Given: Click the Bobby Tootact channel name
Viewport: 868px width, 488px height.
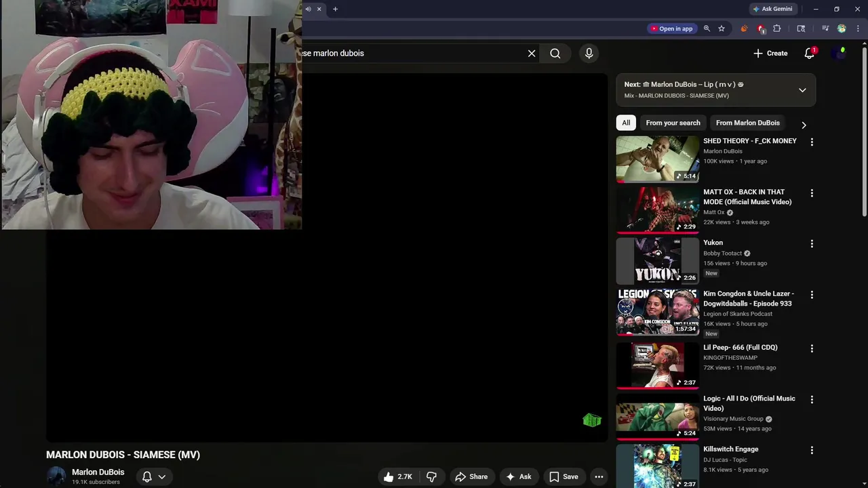Looking at the screenshot, I should 722,253.
